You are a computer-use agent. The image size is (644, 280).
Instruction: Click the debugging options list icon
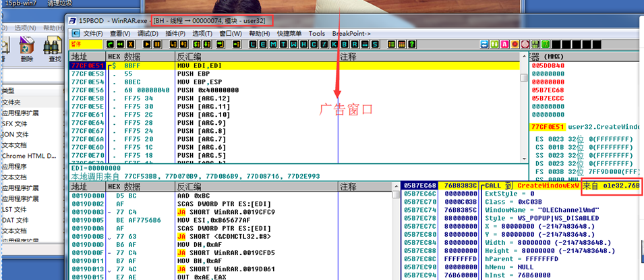coord(391,44)
